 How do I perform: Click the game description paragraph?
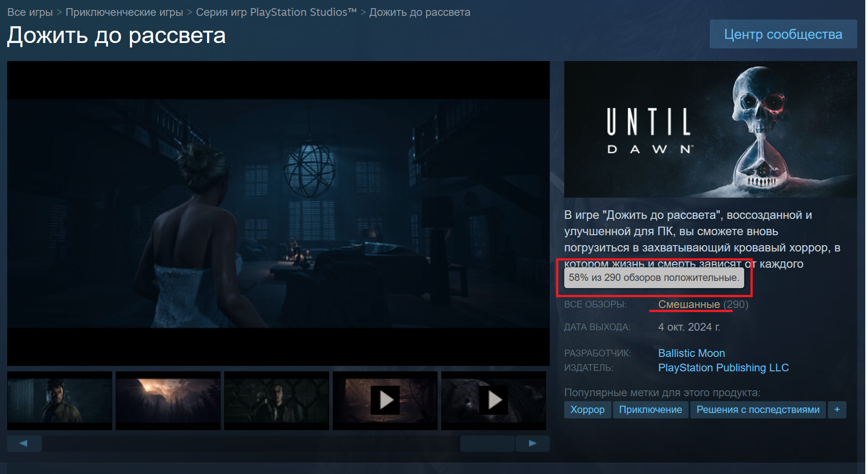[702, 239]
